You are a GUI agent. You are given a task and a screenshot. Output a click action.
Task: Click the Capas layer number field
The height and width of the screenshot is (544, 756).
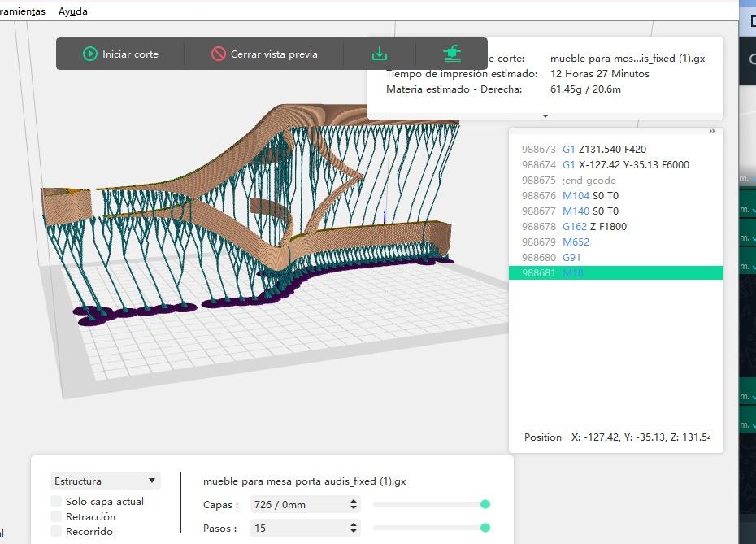pos(299,504)
